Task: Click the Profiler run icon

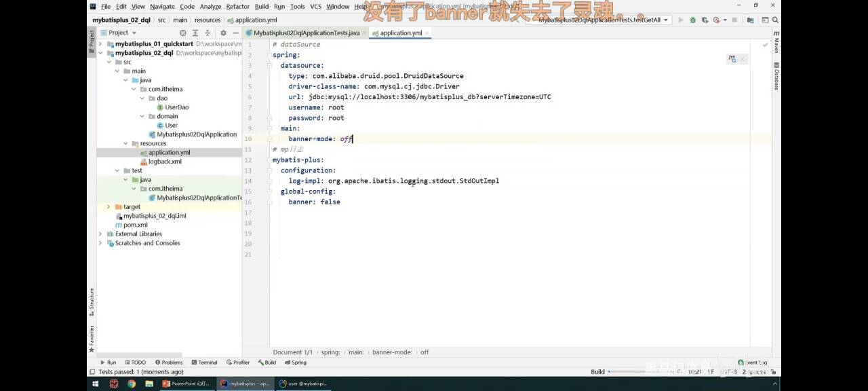Action: [717, 20]
